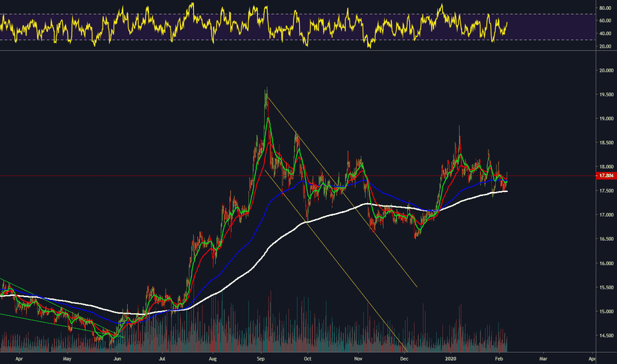The width and height of the screenshot is (617, 364).
Task: Click the red 17.804 current price label
Action: pos(606,175)
